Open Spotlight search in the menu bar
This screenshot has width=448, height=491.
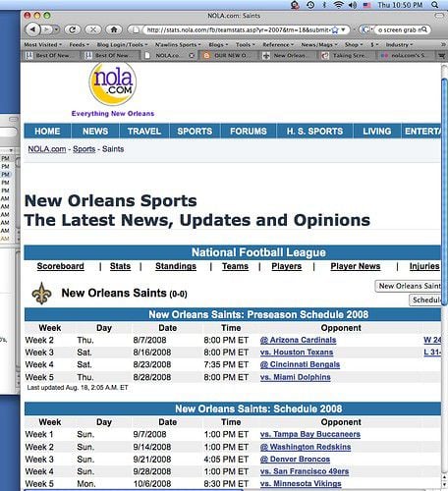(435, 5)
